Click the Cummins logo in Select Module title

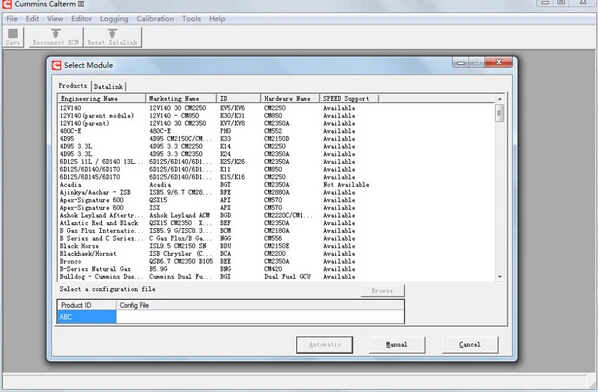tap(56, 65)
